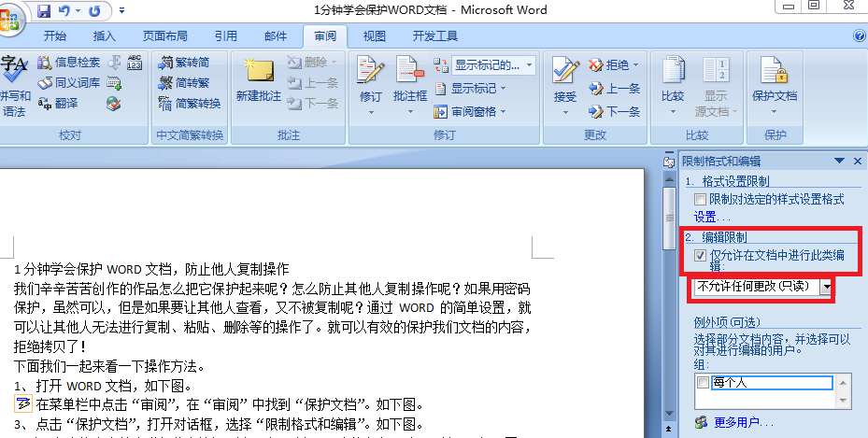Open the 页面布局 tab

pos(165,36)
